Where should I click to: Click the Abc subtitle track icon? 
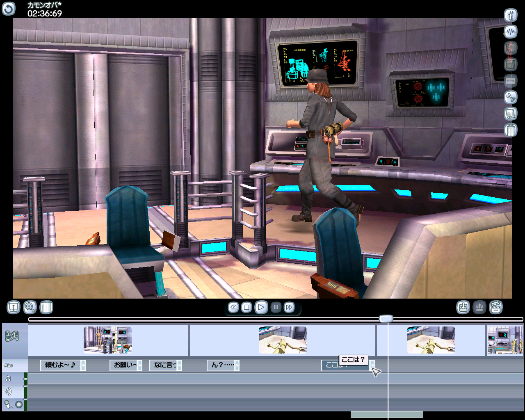tap(9, 365)
